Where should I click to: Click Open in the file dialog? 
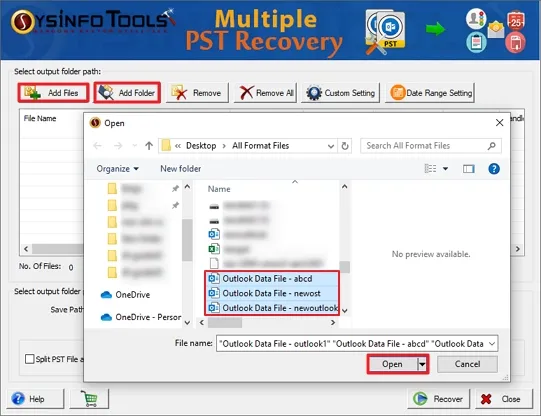pyautogui.click(x=392, y=364)
